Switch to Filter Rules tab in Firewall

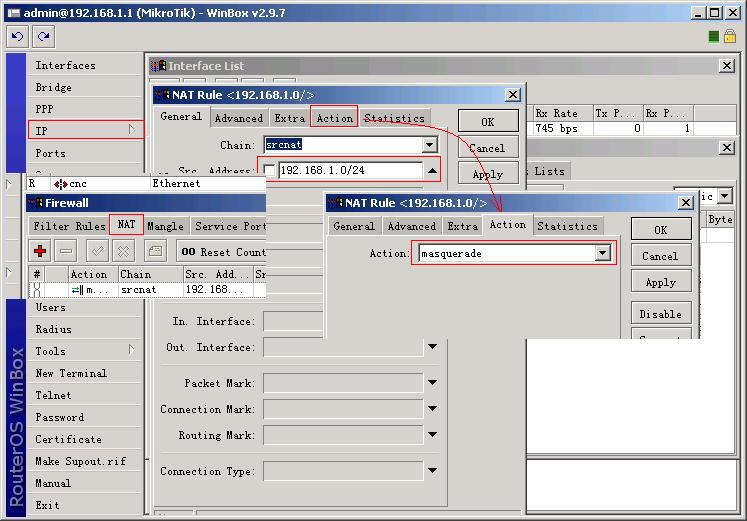[x=69, y=226]
